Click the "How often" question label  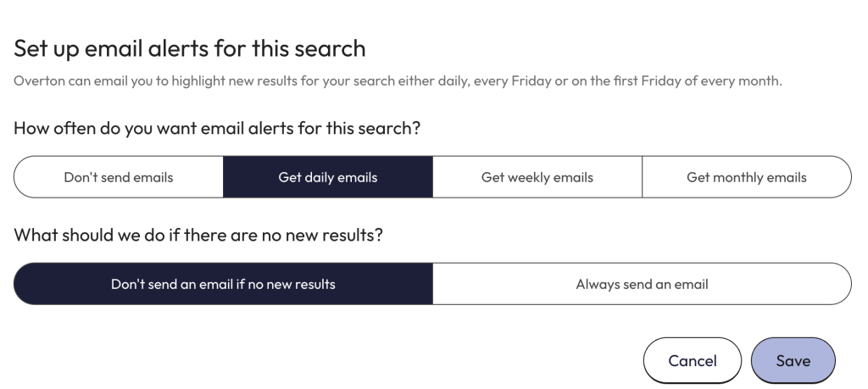tap(218, 129)
